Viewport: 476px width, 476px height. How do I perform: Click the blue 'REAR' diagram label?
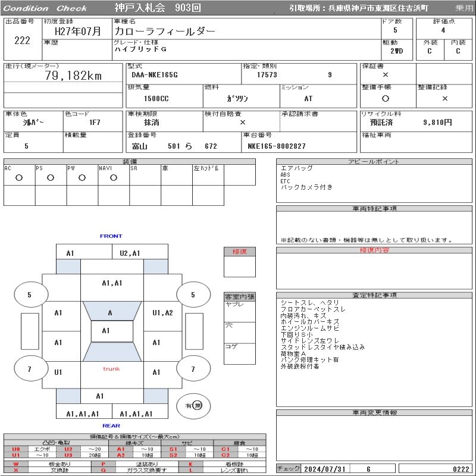[111, 426]
